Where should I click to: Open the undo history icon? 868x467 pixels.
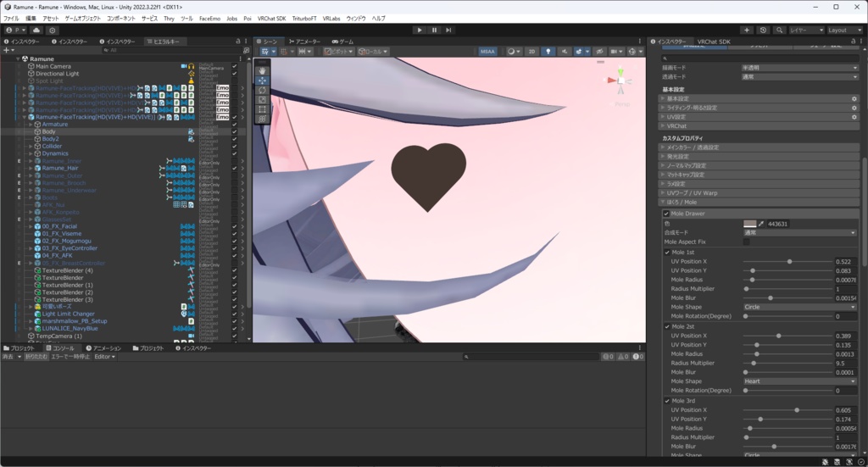coord(763,30)
